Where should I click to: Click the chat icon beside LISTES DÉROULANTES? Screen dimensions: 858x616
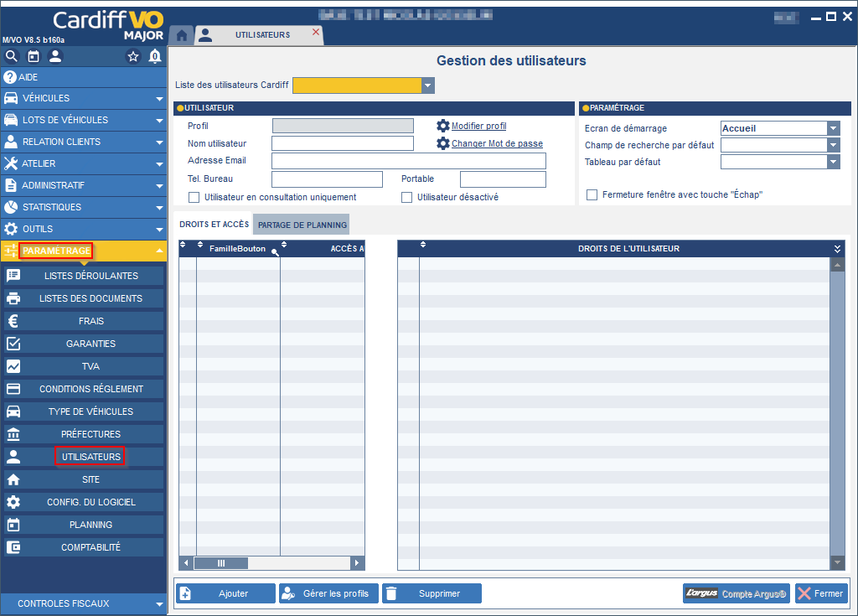click(13, 276)
